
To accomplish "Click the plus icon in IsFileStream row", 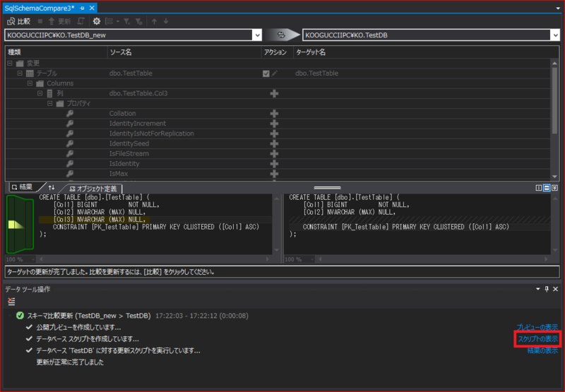I will (x=274, y=154).
